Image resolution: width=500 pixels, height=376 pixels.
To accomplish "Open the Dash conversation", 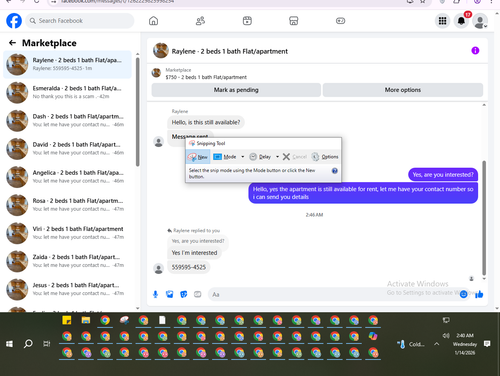I will (67, 120).
